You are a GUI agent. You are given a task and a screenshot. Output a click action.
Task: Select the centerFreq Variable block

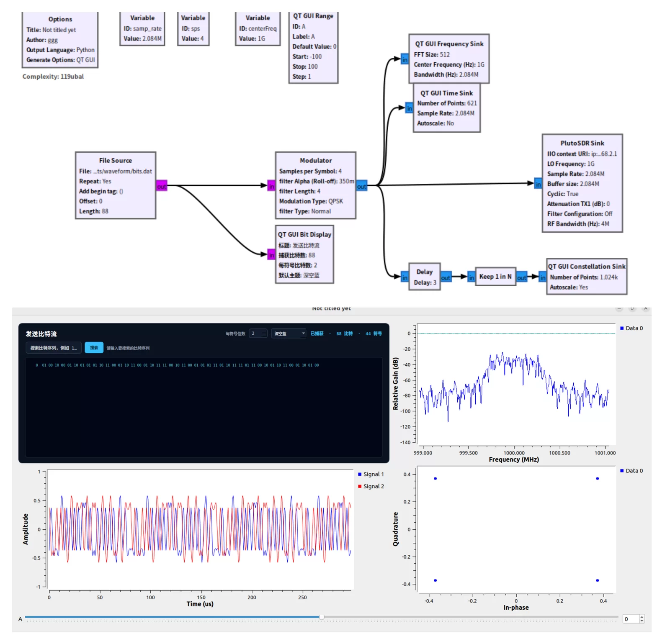[x=258, y=28]
